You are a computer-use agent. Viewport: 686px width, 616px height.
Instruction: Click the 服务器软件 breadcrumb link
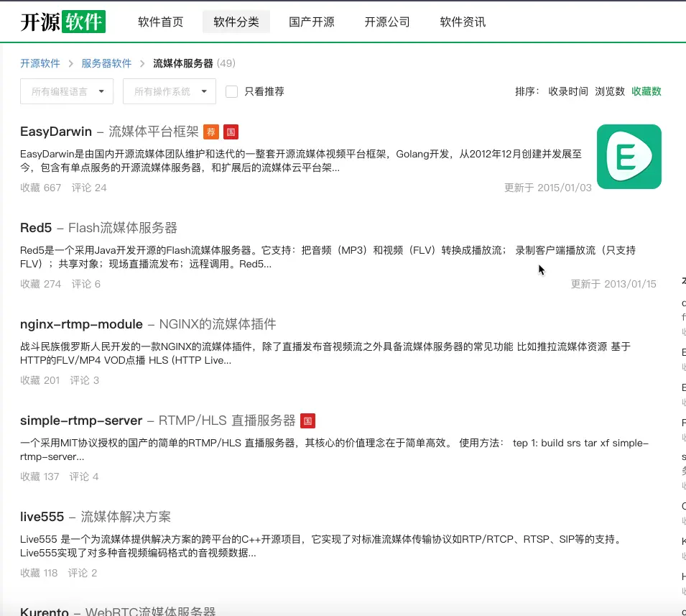pos(106,63)
